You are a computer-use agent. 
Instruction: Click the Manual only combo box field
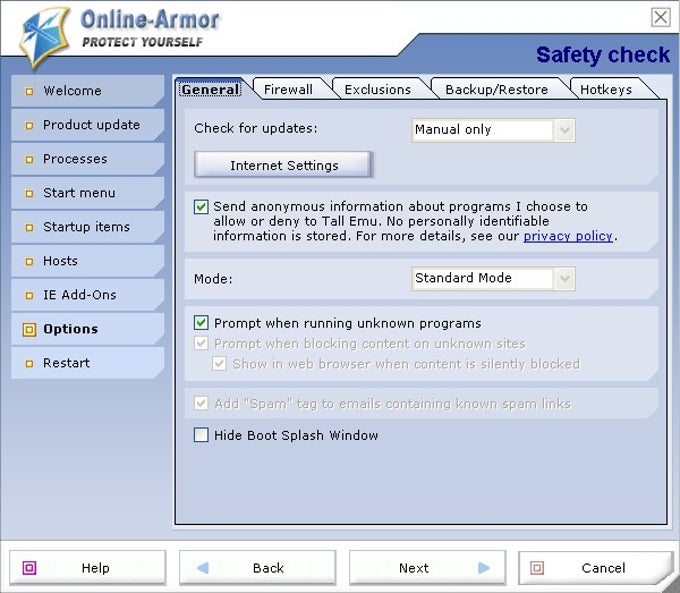493,130
